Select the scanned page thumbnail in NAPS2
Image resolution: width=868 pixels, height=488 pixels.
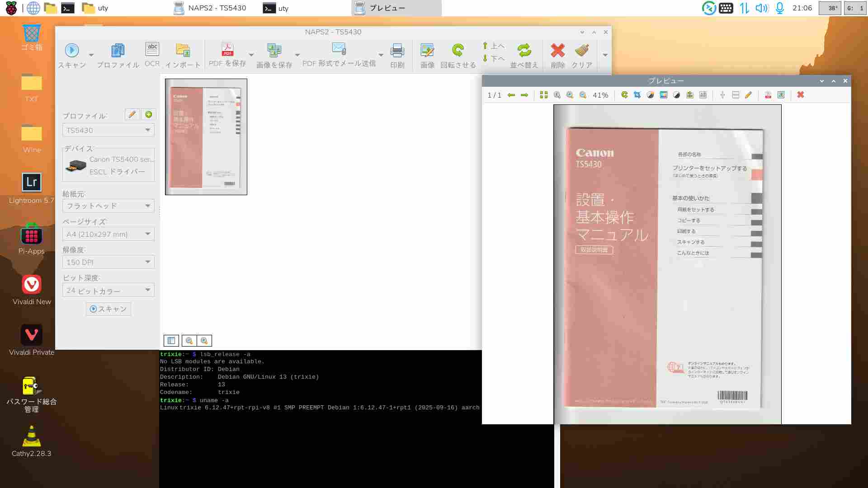point(206,137)
